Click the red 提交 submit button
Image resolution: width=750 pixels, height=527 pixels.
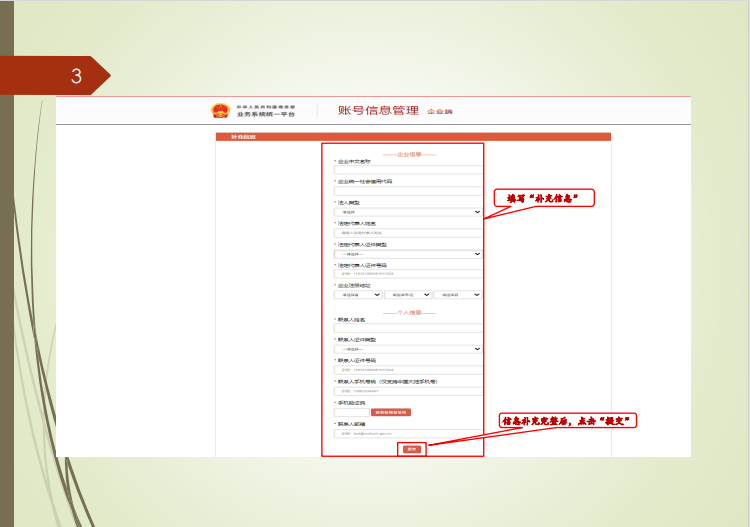click(x=411, y=449)
